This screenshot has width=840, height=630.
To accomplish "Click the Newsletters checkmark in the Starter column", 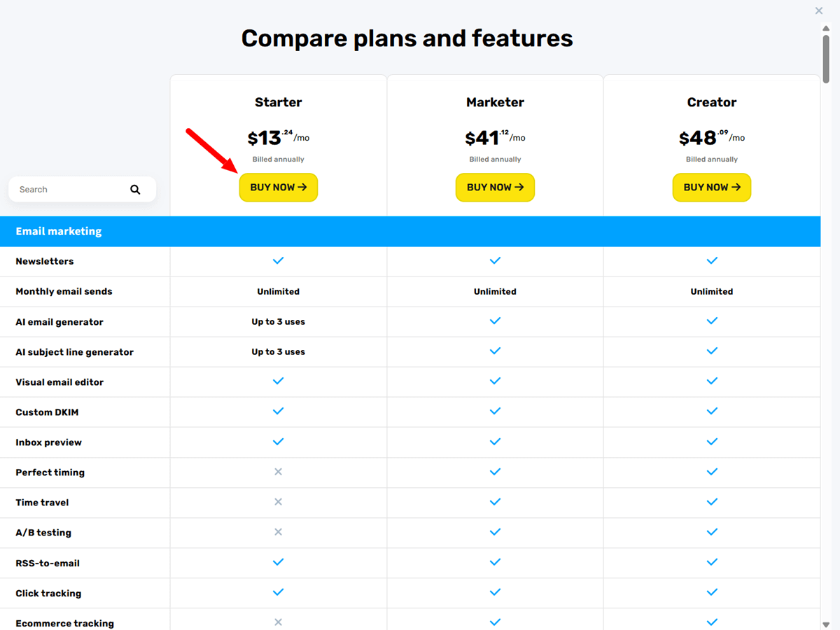I will 278,260.
